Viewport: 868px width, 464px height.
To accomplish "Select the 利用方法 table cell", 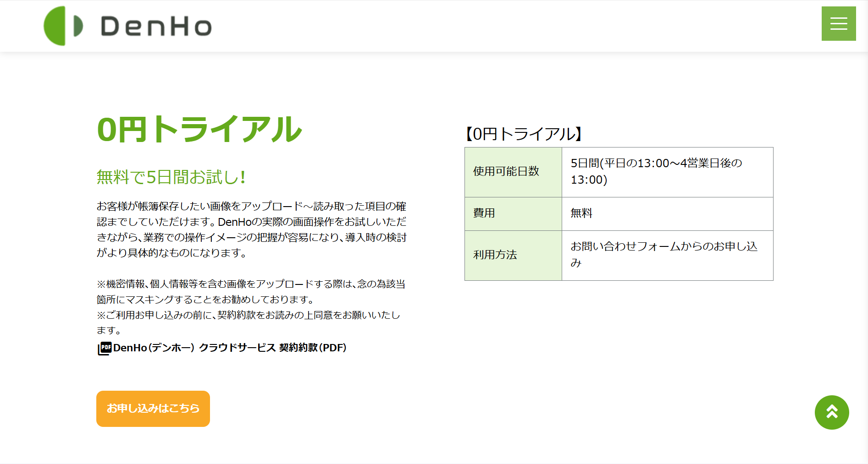I will point(496,255).
